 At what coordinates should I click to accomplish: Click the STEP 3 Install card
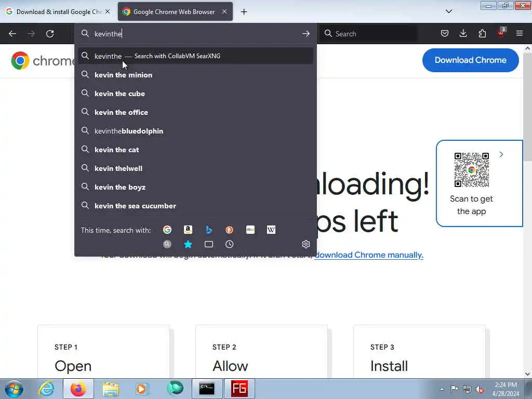(x=419, y=352)
